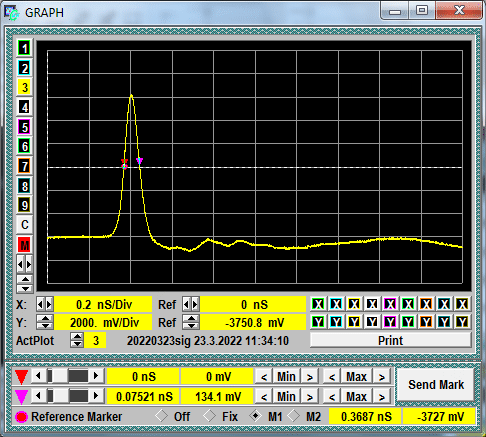The height and width of the screenshot is (437, 486).
Task: Click the ActPlot value field 3
Action: (x=95, y=341)
